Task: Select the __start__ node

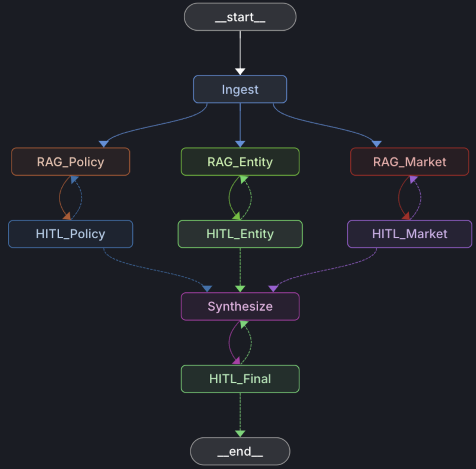Action: 240,17
